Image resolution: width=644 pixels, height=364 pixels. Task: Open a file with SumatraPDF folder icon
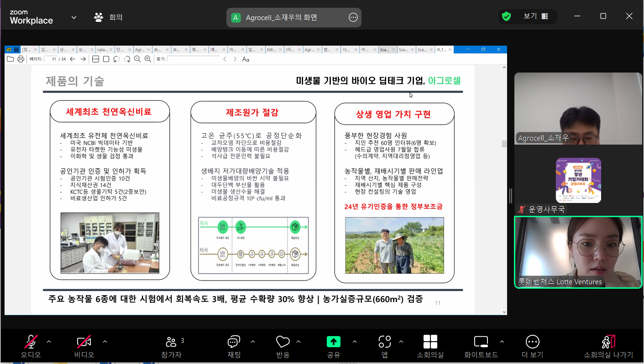click(x=10, y=59)
